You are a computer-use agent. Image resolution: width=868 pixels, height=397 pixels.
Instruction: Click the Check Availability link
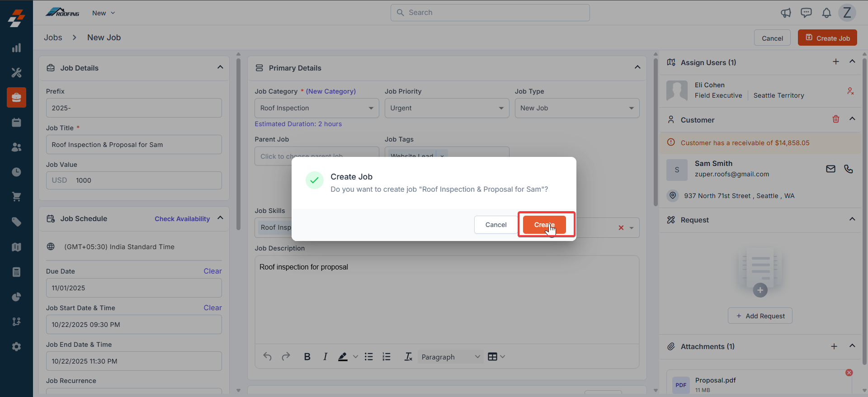pyautogui.click(x=182, y=219)
